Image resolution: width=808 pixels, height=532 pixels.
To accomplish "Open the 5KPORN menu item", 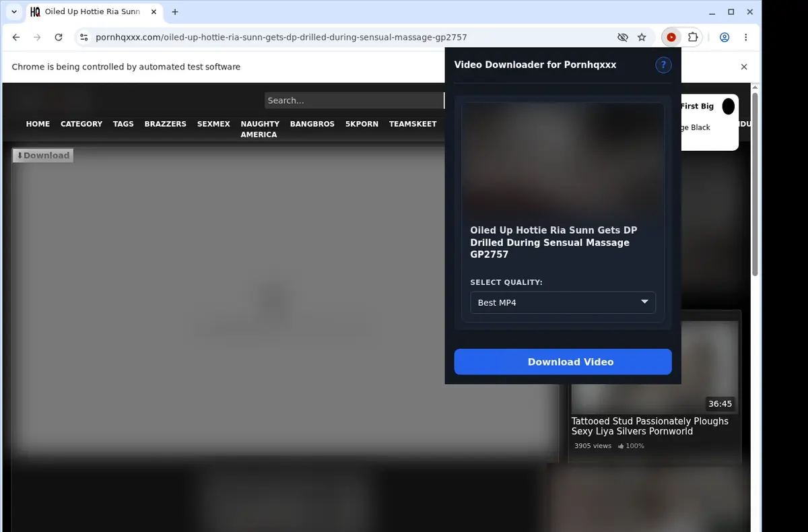I will [x=362, y=124].
